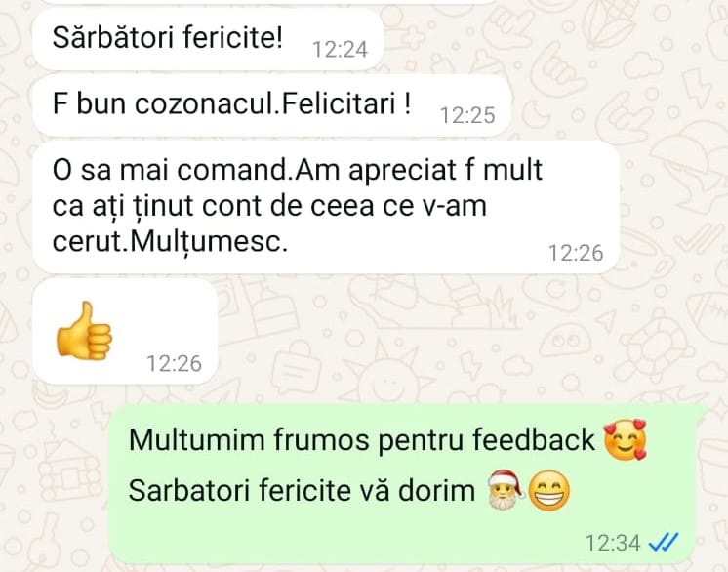Select the green 'Multumim frumos pentru feedback' reply

[x=402, y=484]
